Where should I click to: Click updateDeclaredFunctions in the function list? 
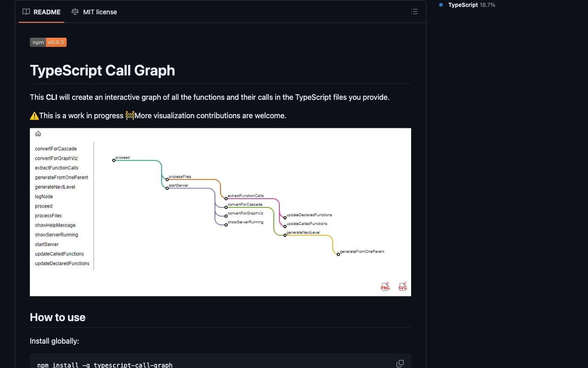(x=62, y=264)
